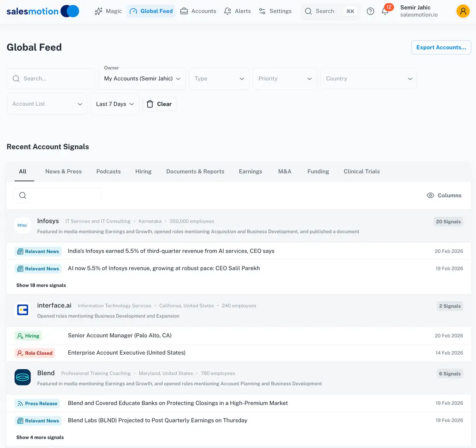The image size is (476, 448).
Task: Open AI now 5.5% of Infosys revenue headline
Action: [x=164, y=268]
